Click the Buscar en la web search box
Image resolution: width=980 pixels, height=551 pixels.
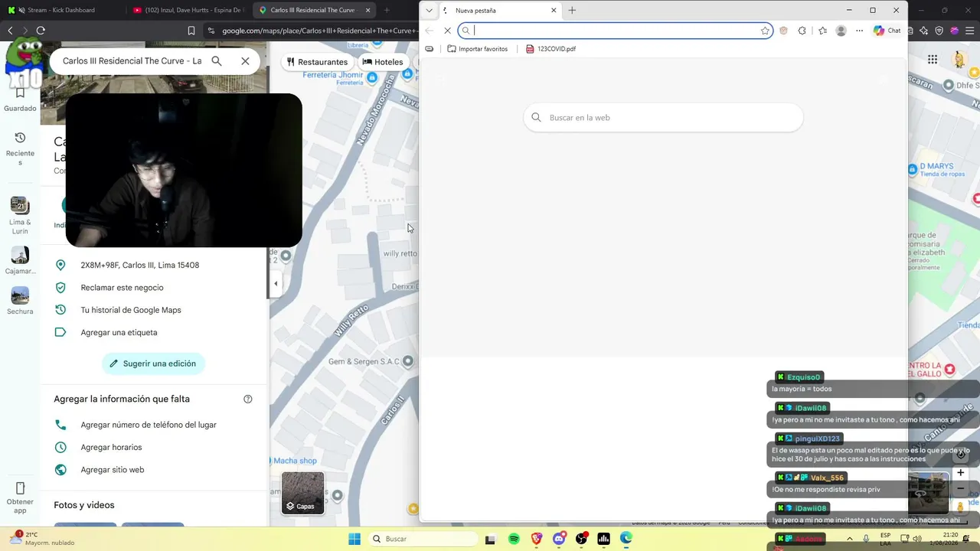click(663, 118)
